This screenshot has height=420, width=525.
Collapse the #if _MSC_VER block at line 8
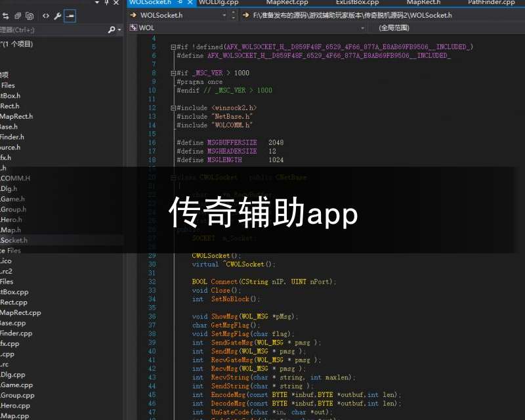(173, 73)
